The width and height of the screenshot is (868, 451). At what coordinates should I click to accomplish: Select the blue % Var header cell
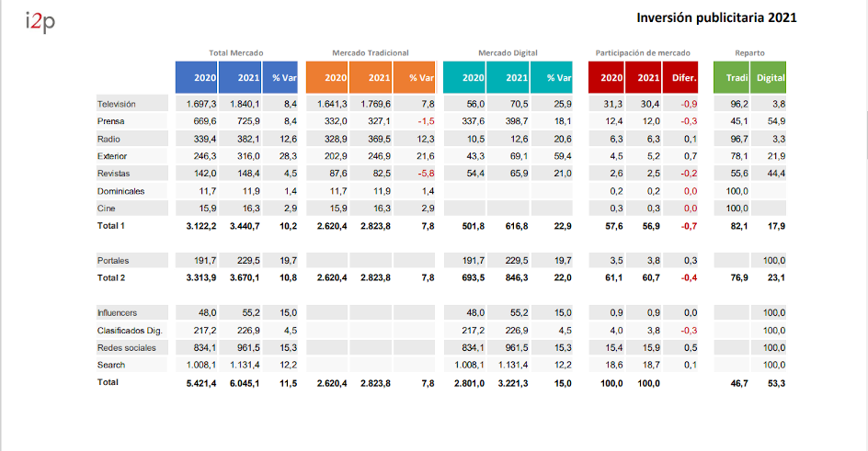click(282, 78)
